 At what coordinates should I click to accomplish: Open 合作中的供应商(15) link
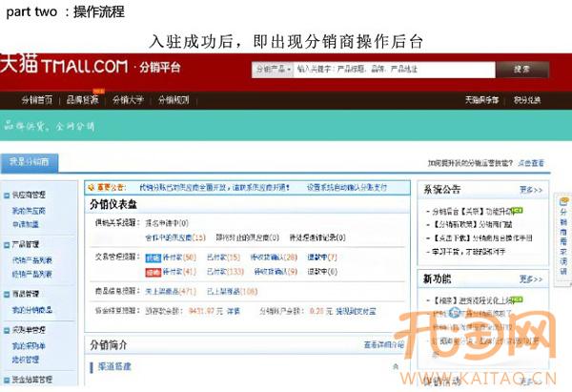(x=175, y=238)
